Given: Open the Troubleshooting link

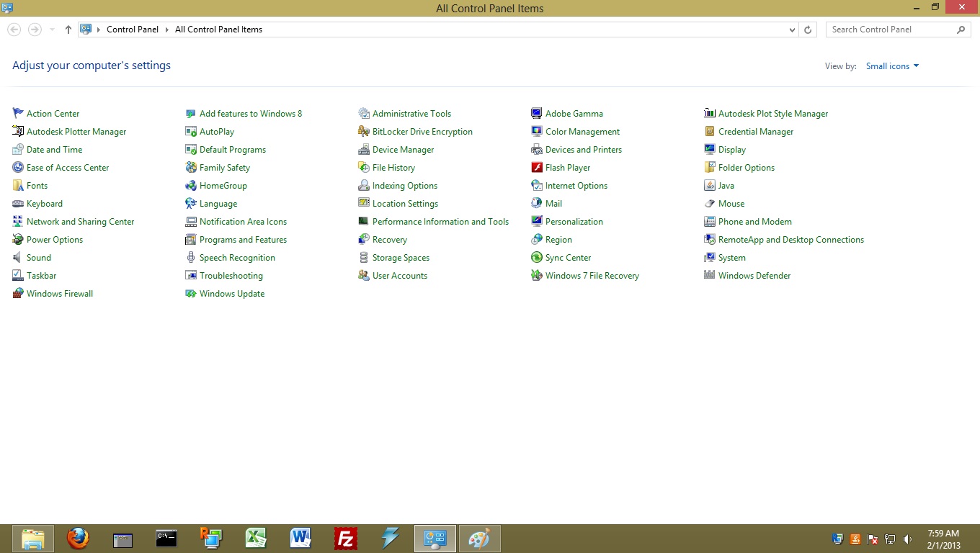Looking at the screenshot, I should coord(231,276).
